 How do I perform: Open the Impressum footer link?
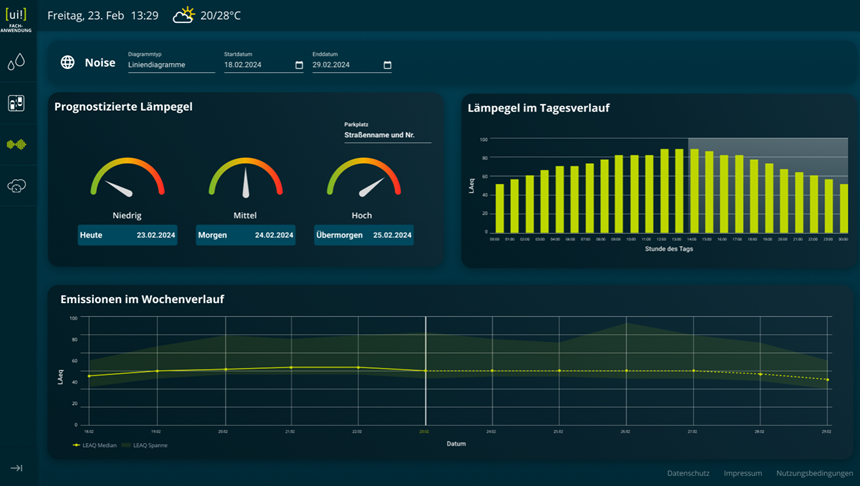pyautogui.click(x=742, y=473)
